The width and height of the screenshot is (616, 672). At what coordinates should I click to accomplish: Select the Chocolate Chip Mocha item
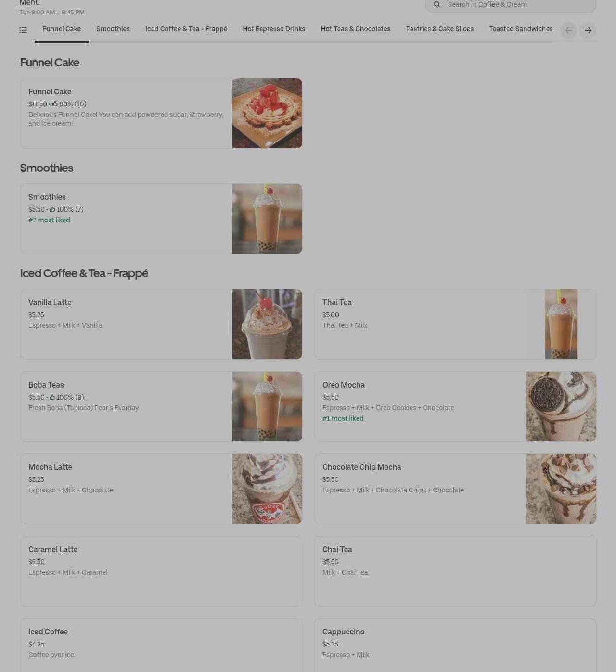coord(455,489)
